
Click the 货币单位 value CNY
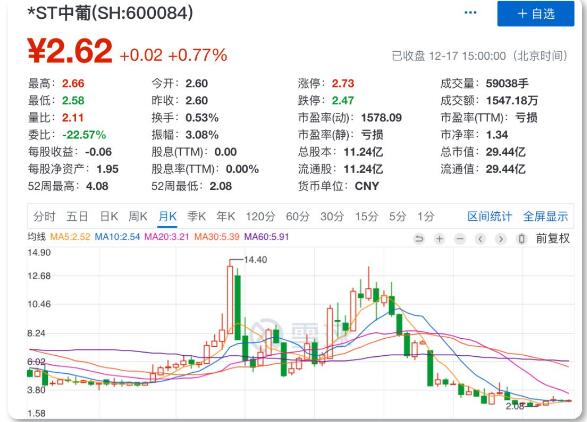(367, 186)
